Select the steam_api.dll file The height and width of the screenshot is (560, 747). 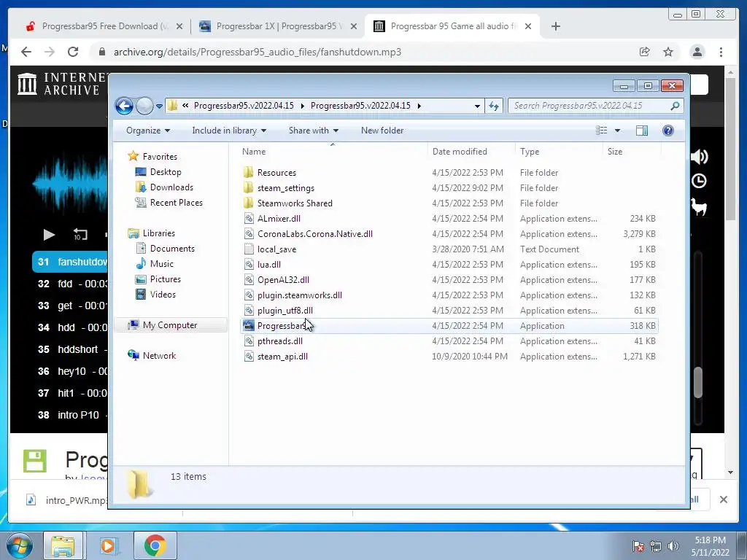[x=282, y=356]
